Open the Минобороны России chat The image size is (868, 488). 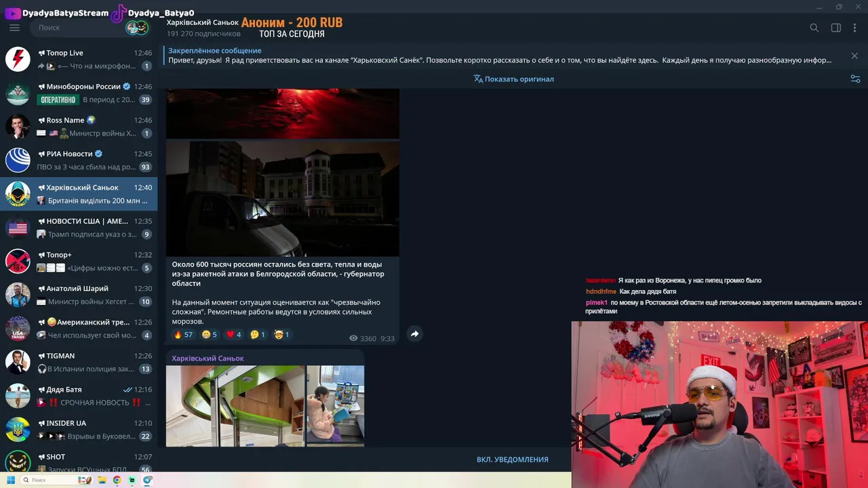click(x=79, y=93)
